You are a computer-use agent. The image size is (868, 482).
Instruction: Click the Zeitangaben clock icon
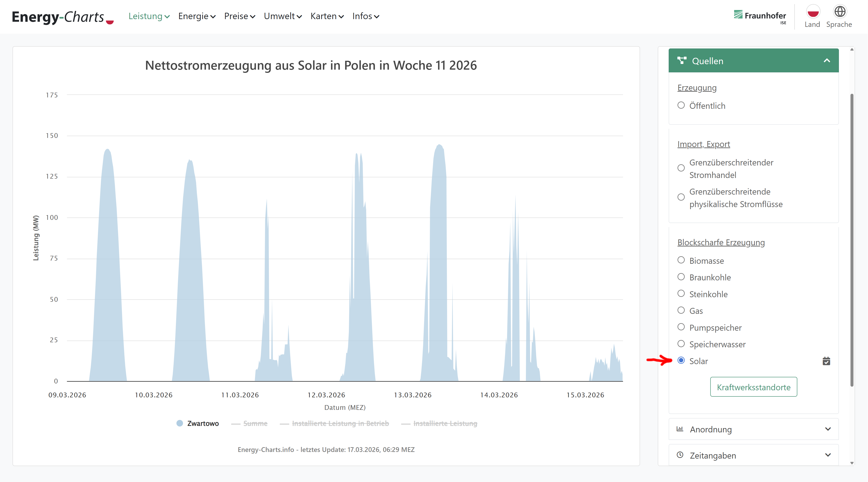(680, 455)
